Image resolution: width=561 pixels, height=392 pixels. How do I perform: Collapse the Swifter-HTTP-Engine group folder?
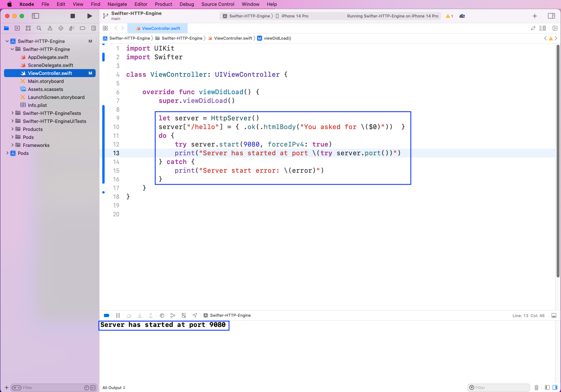click(x=12, y=49)
